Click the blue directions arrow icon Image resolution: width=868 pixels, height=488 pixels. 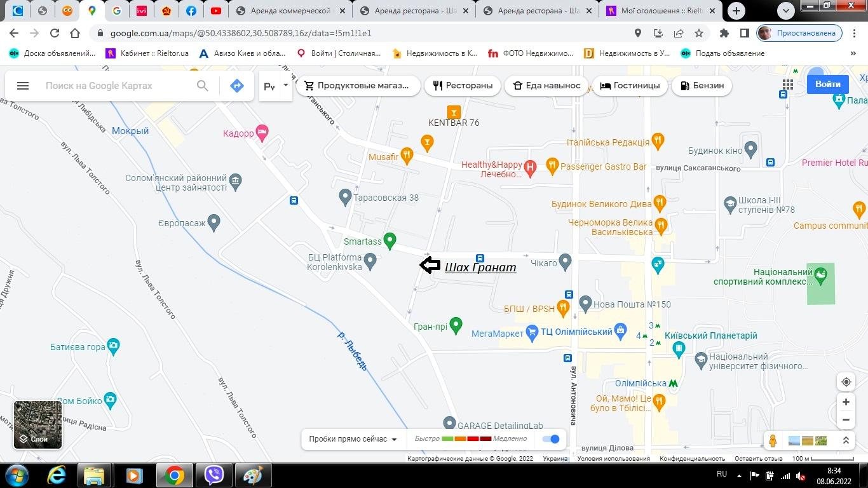(x=237, y=86)
